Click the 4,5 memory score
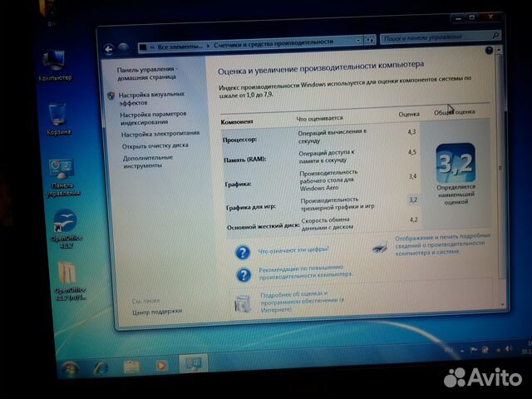 coord(412,152)
